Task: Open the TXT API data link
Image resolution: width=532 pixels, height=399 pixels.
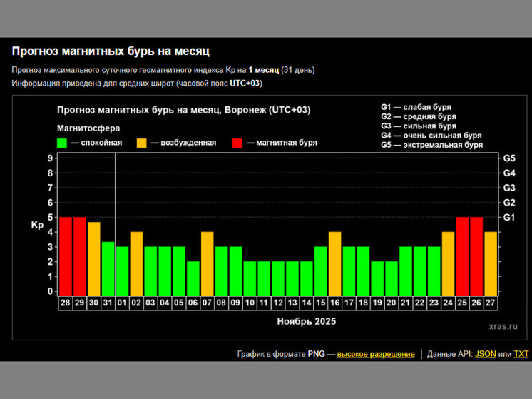Action: pyautogui.click(x=521, y=354)
